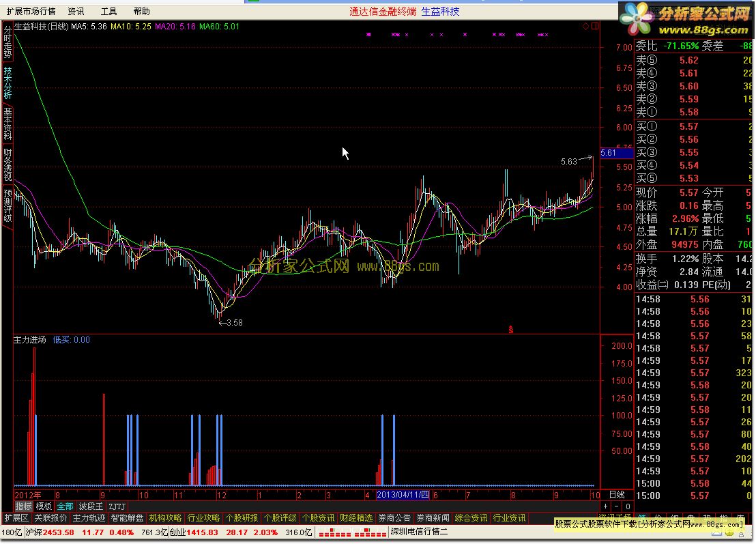
Task: Select the ZJTJ indicator tab
Action: 117,506
